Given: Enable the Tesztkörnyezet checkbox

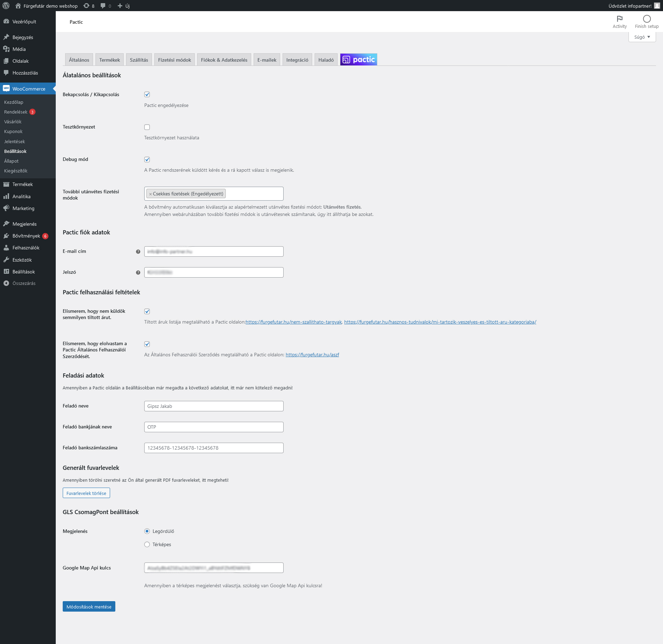Looking at the screenshot, I should [x=147, y=127].
